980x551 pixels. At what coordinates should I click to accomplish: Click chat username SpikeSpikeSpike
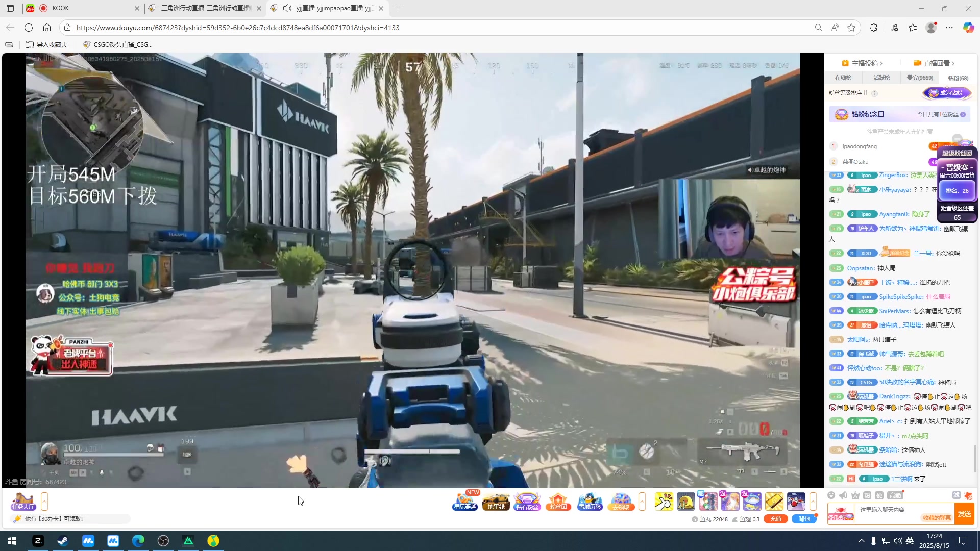901,296
